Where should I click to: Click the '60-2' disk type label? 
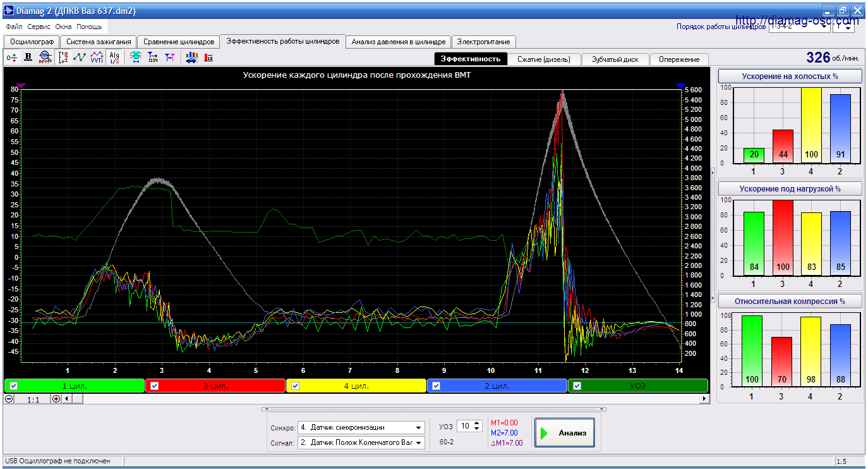click(447, 442)
